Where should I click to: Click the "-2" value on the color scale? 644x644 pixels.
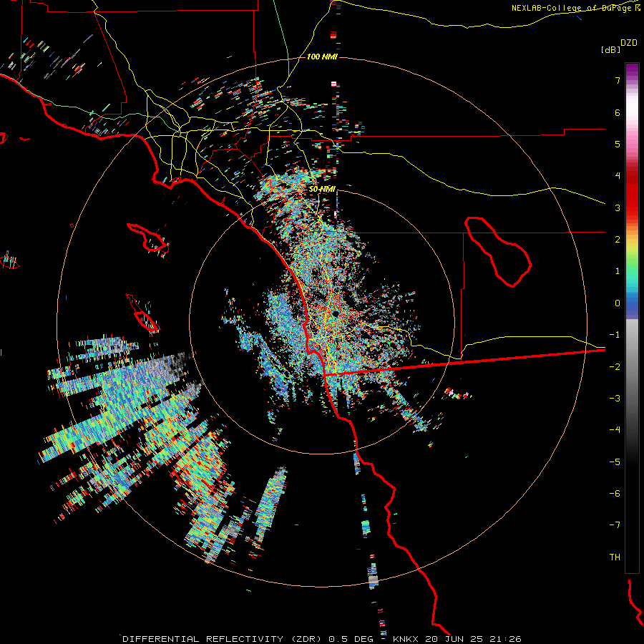point(615,367)
